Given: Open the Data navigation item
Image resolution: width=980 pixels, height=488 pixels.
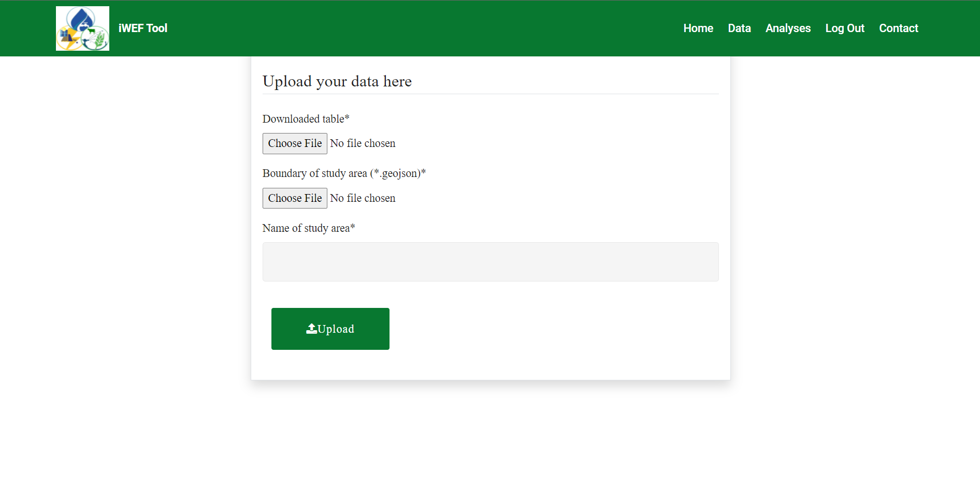Looking at the screenshot, I should pyautogui.click(x=739, y=28).
